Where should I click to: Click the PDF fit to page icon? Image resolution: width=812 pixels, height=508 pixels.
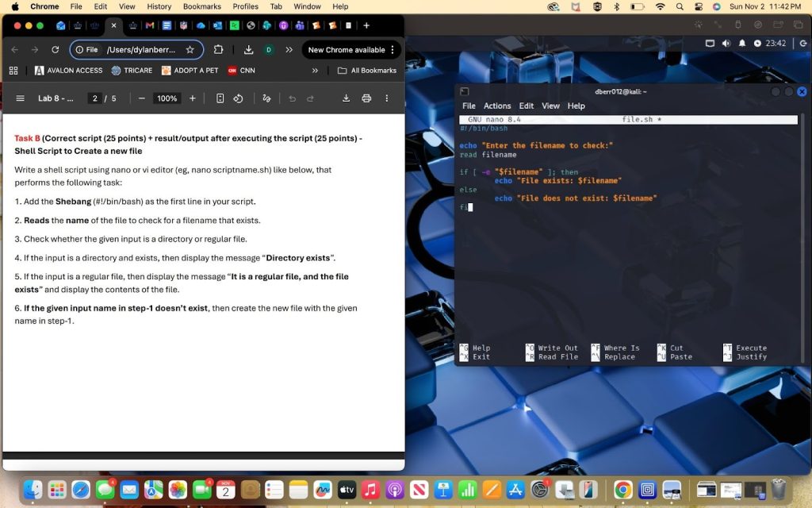220,98
